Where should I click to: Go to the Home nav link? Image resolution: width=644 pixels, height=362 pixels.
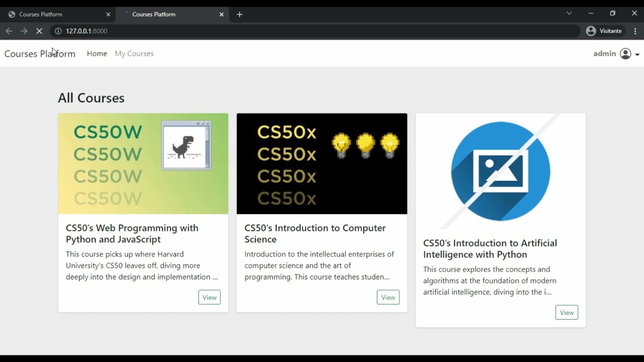pyautogui.click(x=97, y=54)
